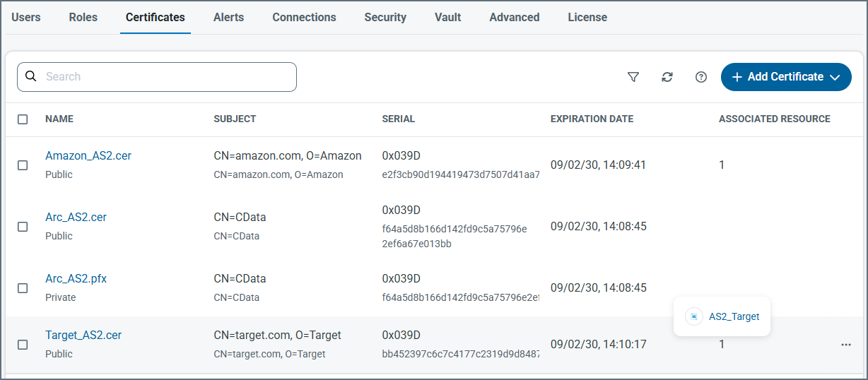The height and width of the screenshot is (380, 868).
Task: Check the Amazon_AS2.cer row checkbox
Action: tap(23, 165)
